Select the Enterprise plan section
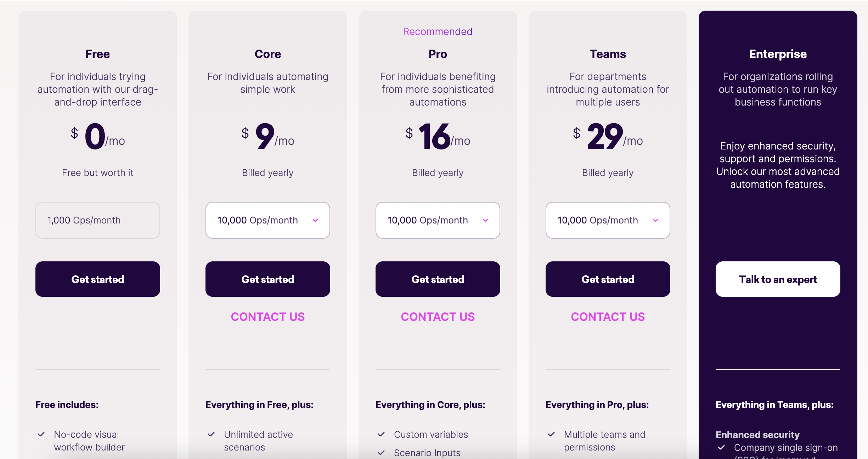868x459 pixels. click(778, 229)
